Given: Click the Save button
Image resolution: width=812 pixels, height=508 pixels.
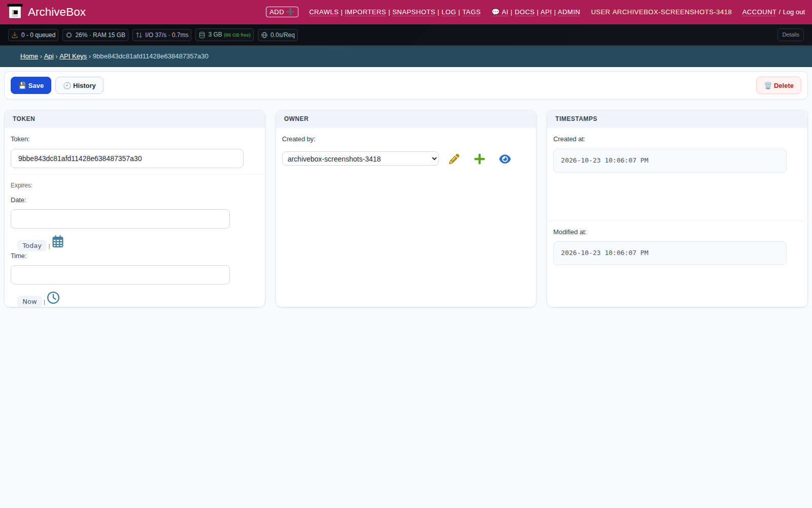Looking at the screenshot, I should (x=31, y=85).
